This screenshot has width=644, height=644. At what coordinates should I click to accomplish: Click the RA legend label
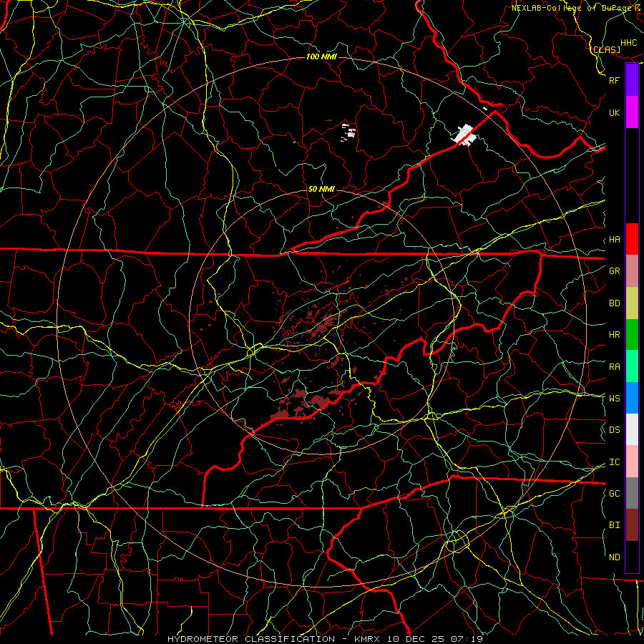[x=614, y=367]
